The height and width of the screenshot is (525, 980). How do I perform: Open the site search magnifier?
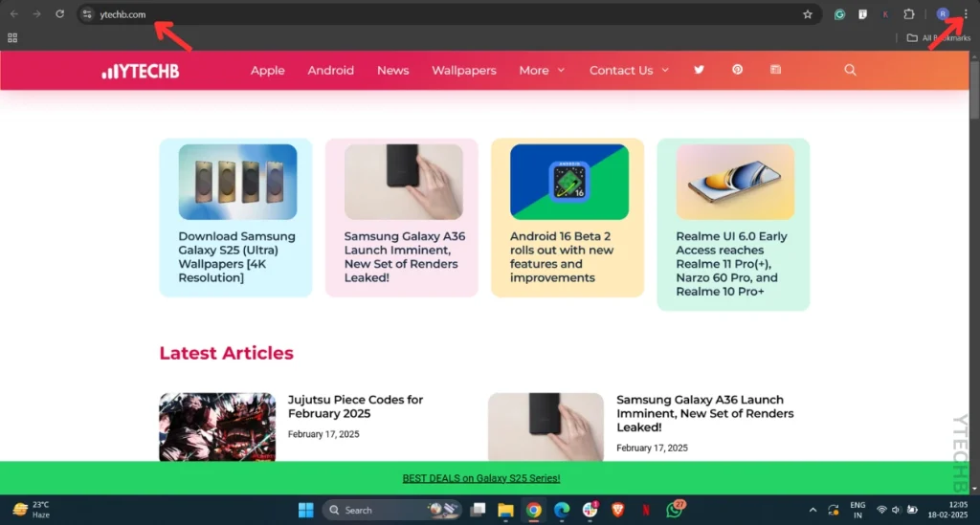tap(850, 70)
